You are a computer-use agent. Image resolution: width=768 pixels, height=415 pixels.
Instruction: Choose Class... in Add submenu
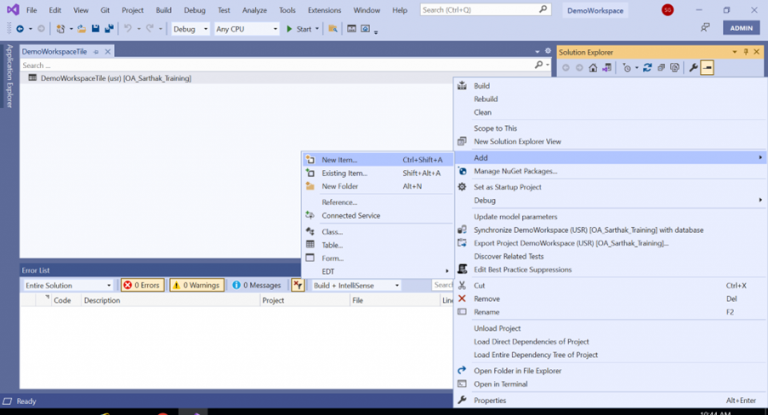pyautogui.click(x=376, y=232)
